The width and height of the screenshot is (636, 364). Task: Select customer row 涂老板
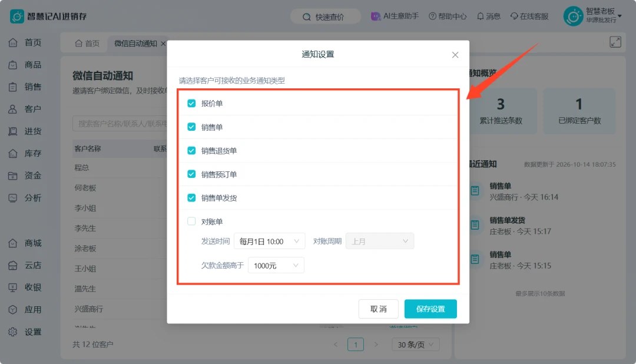[120, 249]
